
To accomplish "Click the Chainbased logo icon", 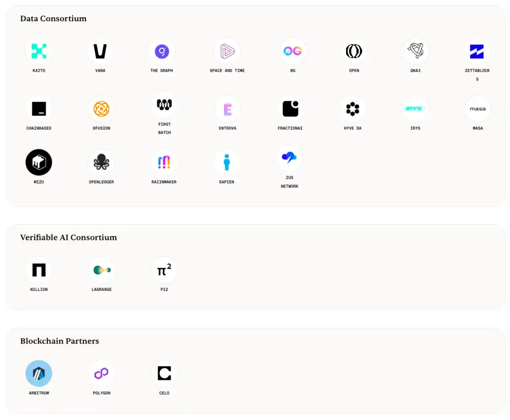I will (39, 109).
